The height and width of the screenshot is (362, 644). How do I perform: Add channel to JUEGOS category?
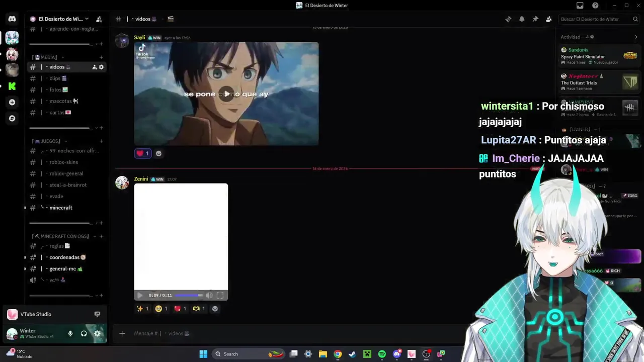point(101,141)
